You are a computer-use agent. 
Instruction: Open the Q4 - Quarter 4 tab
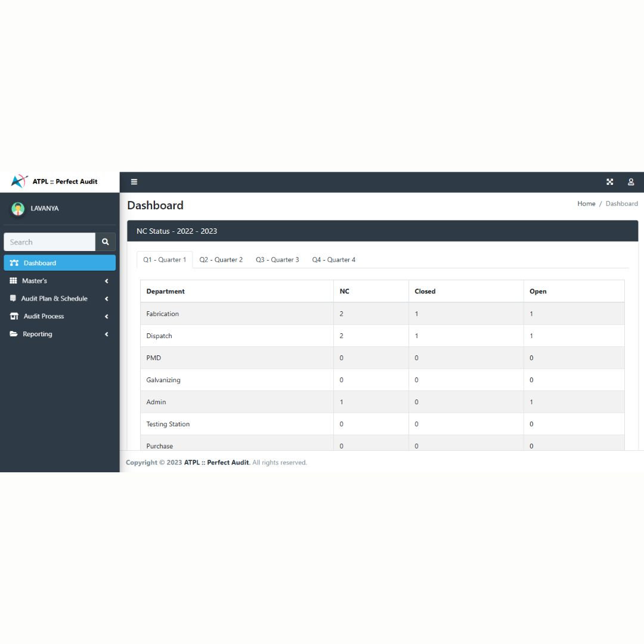coord(333,259)
